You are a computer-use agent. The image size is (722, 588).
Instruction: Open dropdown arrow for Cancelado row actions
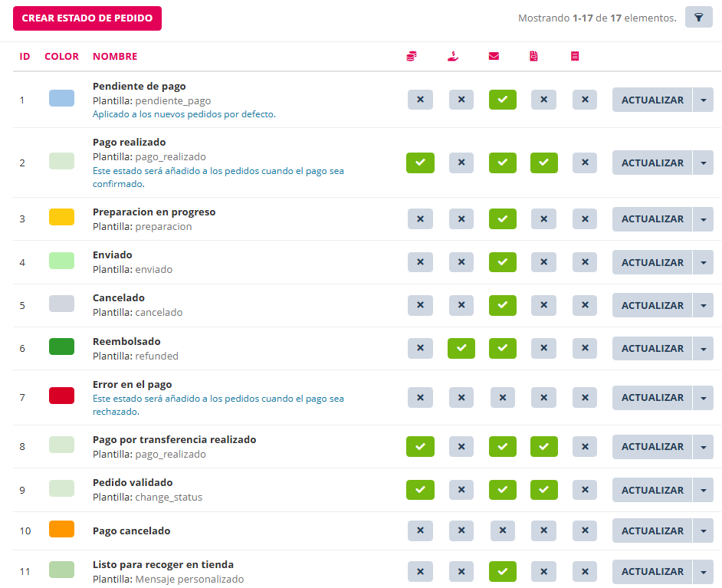point(703,305)
